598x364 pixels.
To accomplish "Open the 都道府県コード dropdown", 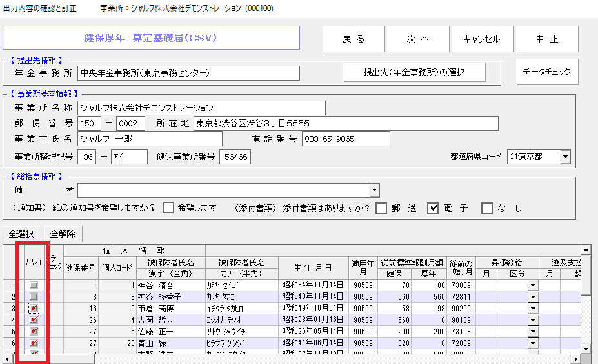I will click(x=565, y=157).
